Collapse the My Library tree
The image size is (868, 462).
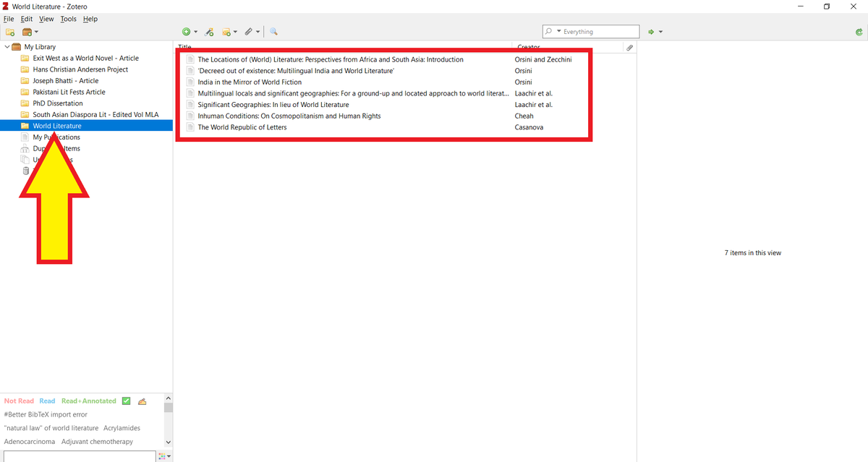pyautogui.click(x=6, y=46)
